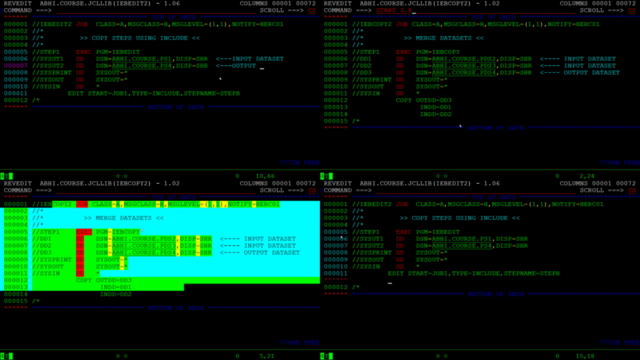Click '//DD1' in the lower-left highlighted session
This screenshot has width=640, height=360.
point(42,239)
